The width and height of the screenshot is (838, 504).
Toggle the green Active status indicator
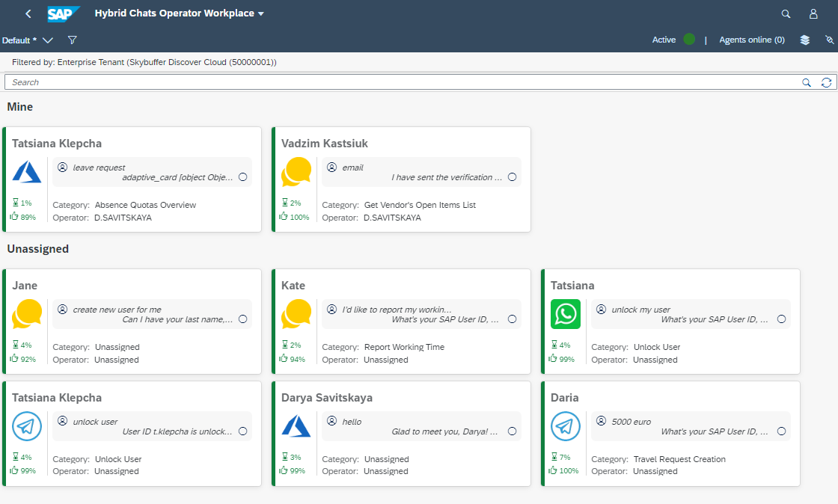pyautogui.click(x=689, y=40)
